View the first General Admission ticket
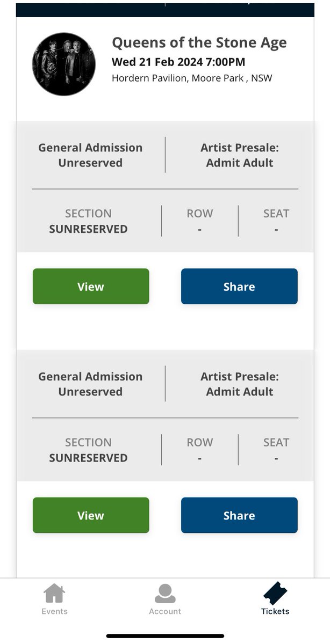This screenshot has height=644, width=330. click(x=91, y=287)
